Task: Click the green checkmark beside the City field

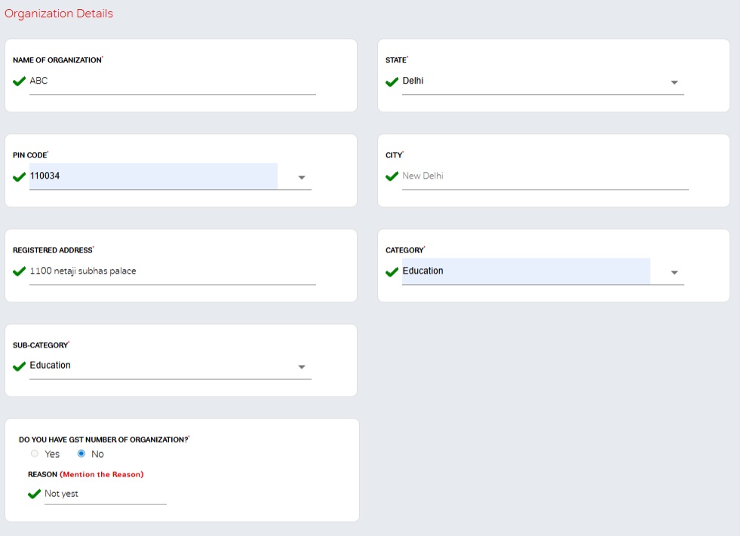Action: pyautogui.click(x=392, y=176)
